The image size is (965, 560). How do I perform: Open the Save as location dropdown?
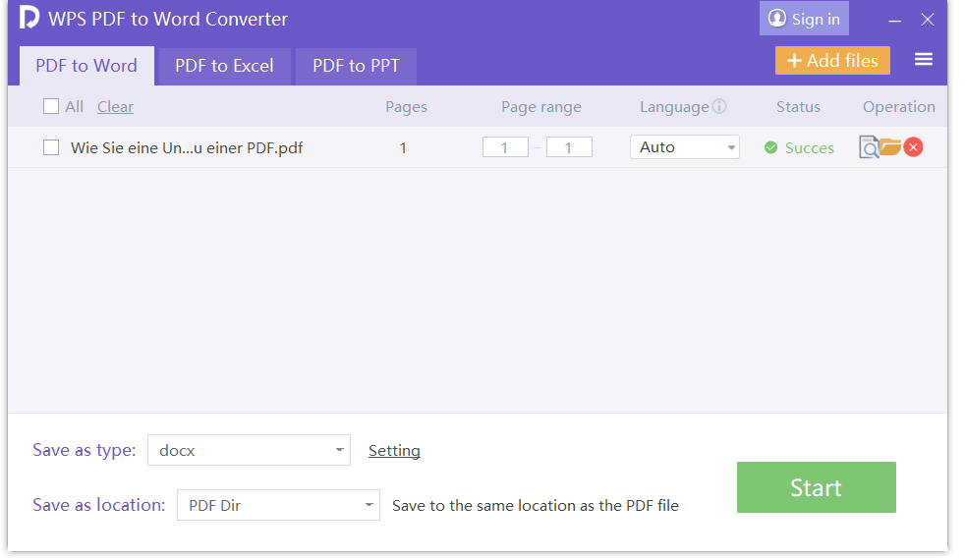tap(278, 505)
